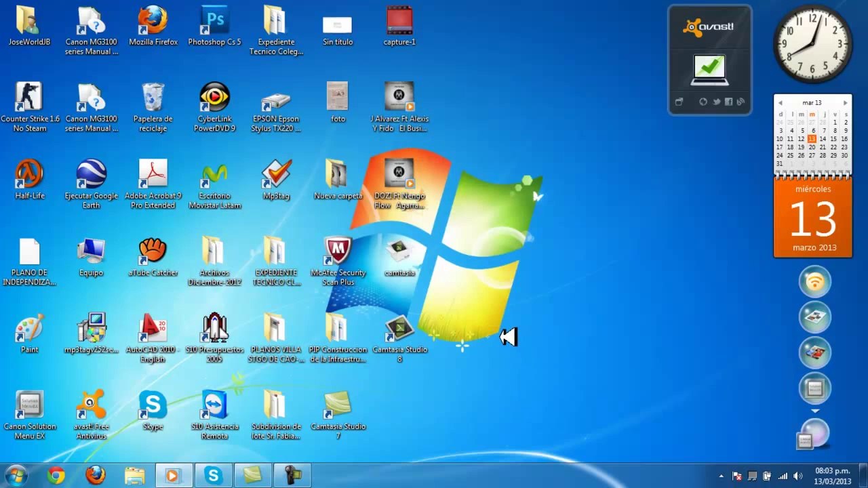The height and width of the screenshot is (488, 868).
Task: Open Windows Explorer from the taskbar
Action: tap(134, 476)
